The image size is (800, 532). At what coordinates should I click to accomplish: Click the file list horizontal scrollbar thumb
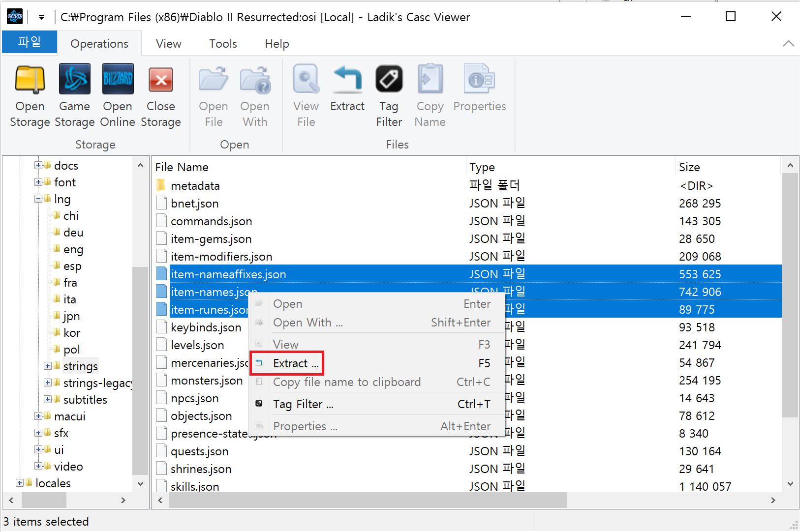[x=368, y=500]
